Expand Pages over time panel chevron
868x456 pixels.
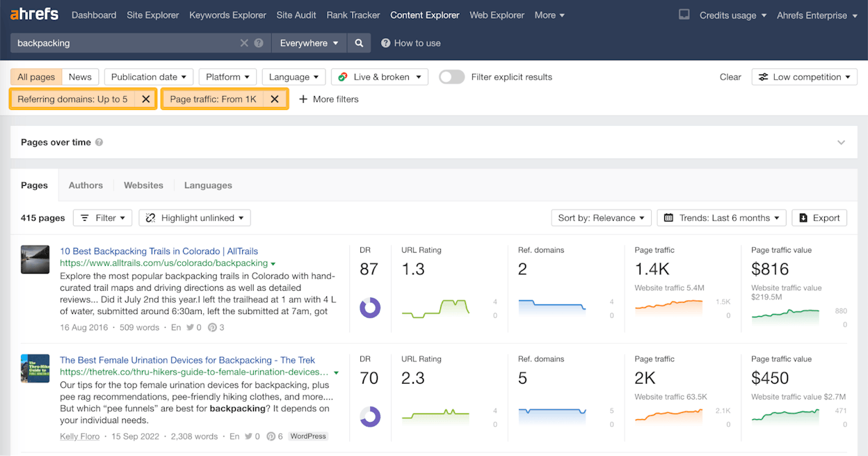click(x=841, y=143)
